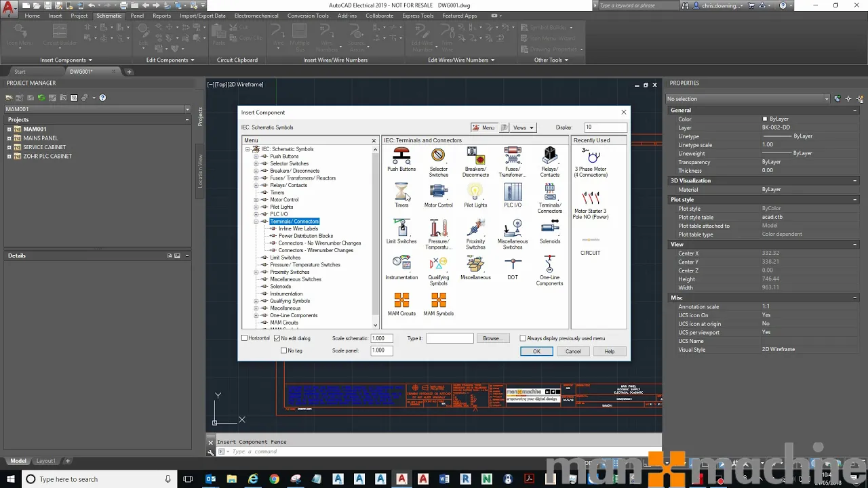
Task: Pick the Timers hourglass icon
Action: 401,192
